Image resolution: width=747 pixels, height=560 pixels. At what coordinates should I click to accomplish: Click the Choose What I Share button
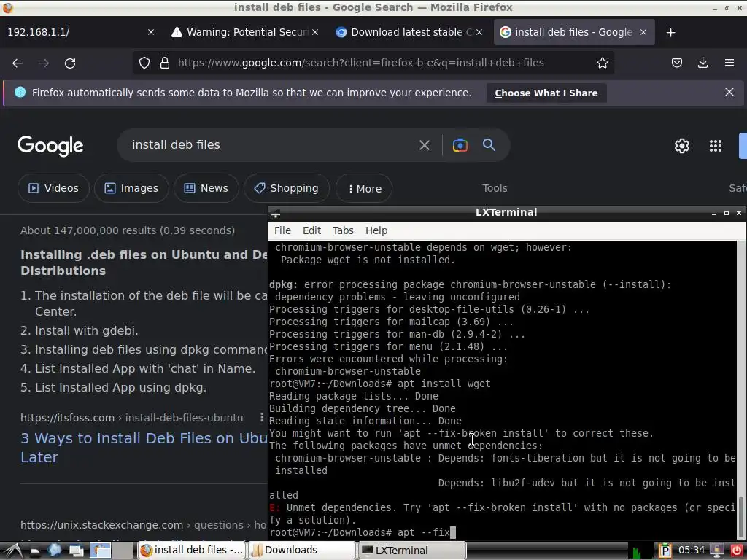pyautogui.click(x=546, y=93)
